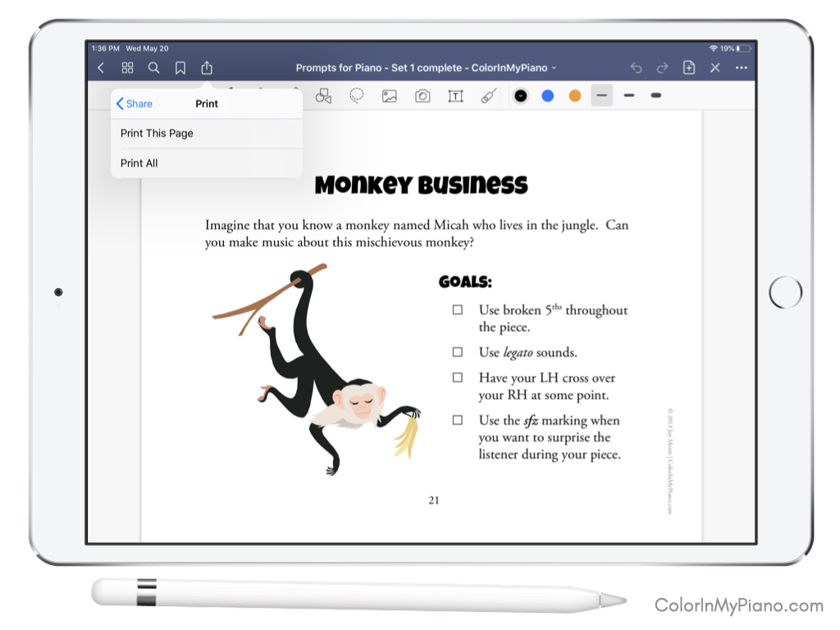
Task: Open the page thumbnails grid view
Action: [127, 68]
